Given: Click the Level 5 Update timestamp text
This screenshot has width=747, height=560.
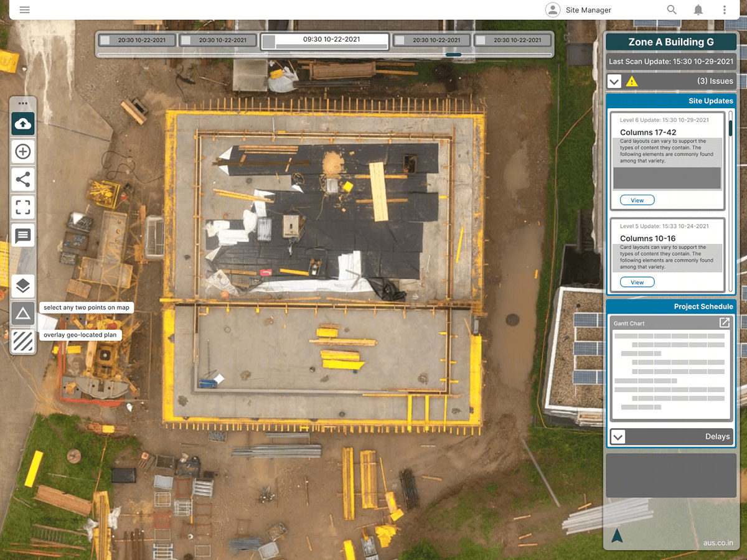Looking at the screenshot, I should click(x=664, y=226).
